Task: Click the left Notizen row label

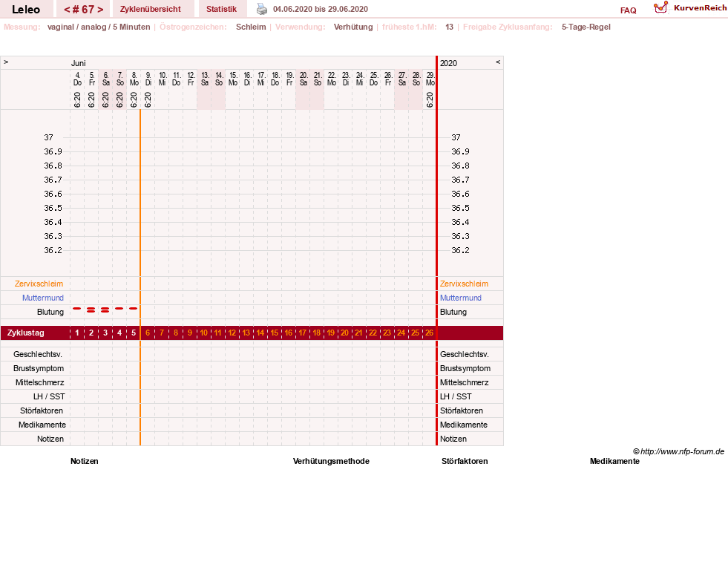Action: pyautogui.click(x=50, y=439)
